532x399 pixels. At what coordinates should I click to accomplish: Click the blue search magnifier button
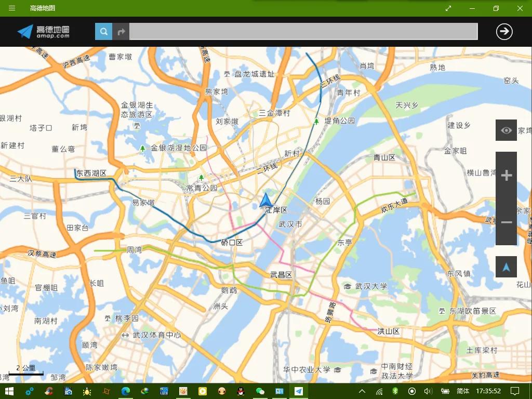[x=103, y=32]
